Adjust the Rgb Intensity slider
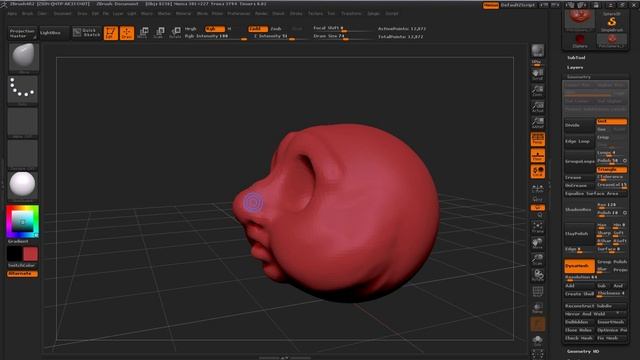Viewport: 640px width, 360px height. pos(216,36)
